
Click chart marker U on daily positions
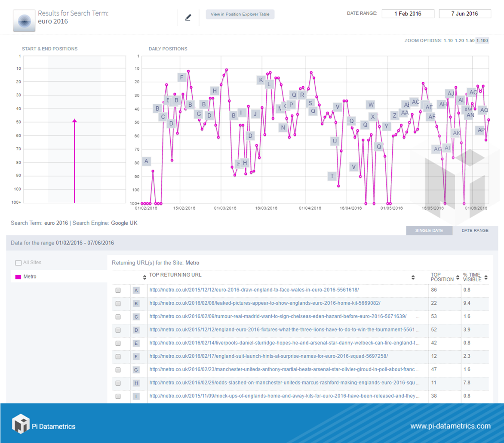pyautogui.click(x=335, y=141)
